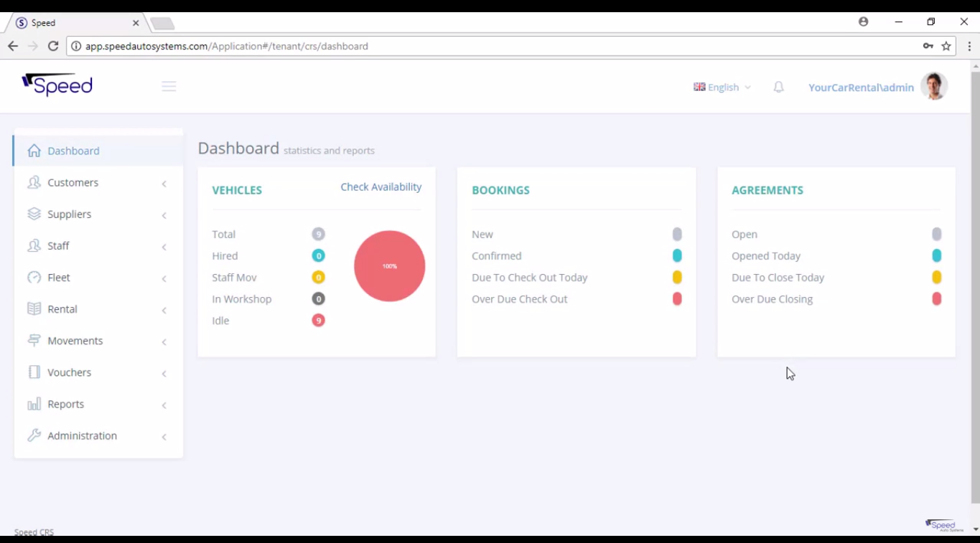Screen dimensions: 980x543
Task: Open Administration via the wrench icon
Action: pos(33,435)
